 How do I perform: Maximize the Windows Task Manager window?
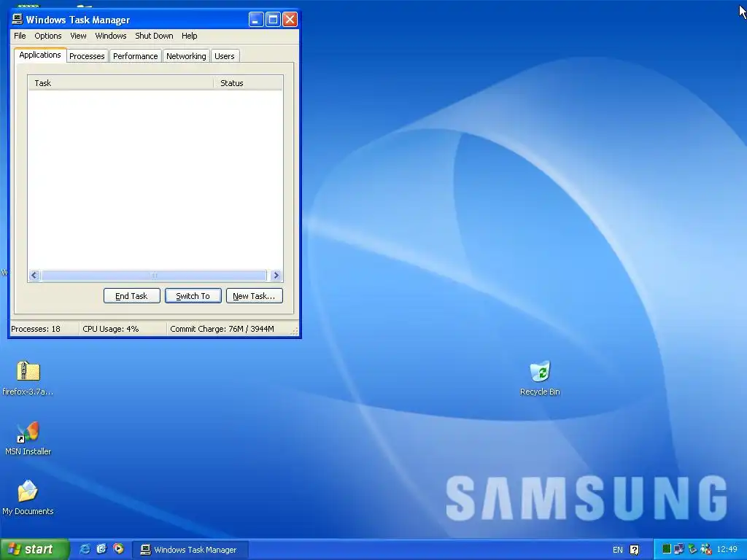273,20
